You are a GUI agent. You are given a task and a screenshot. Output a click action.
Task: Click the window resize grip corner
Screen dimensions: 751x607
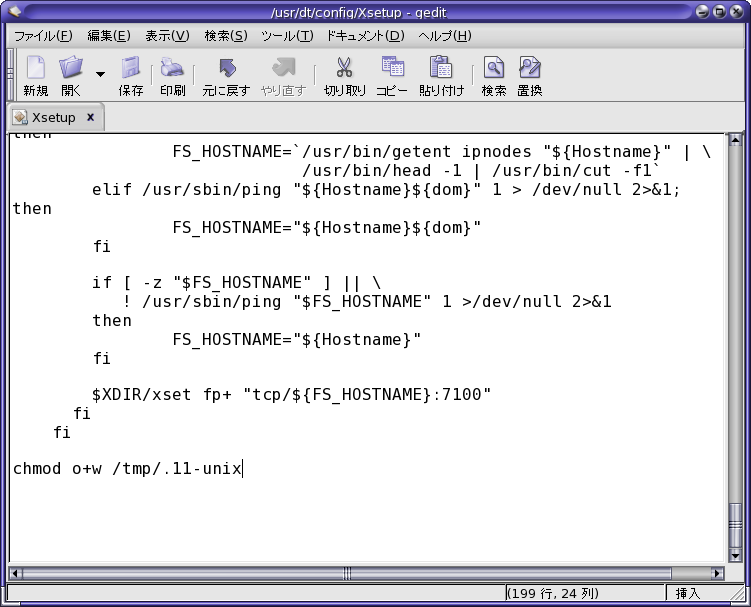click(x=739, y=595)
